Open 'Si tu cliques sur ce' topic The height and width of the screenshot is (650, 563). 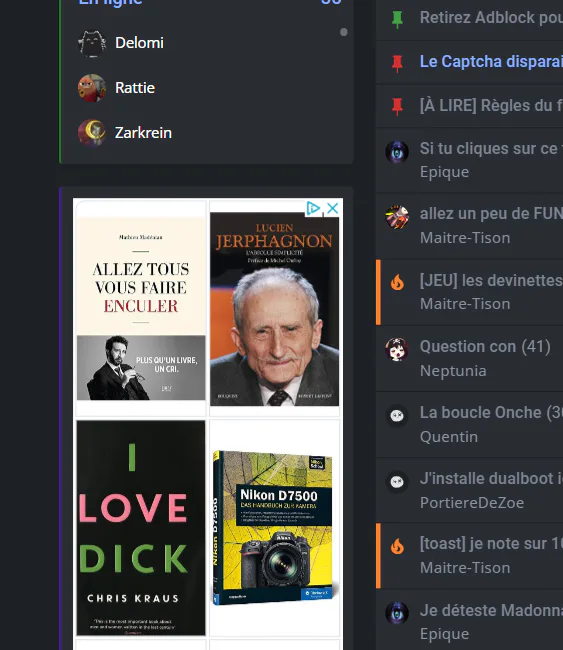(491, 148)
